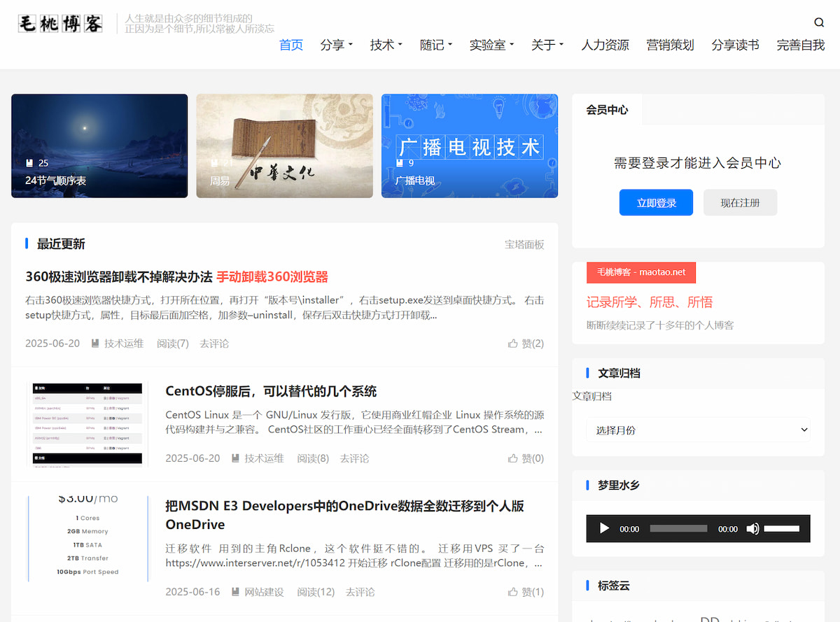The width and height of the screenshot is (840, 622).
Task: Open the 选择月份 archive dropdown
Action: coord(698,429)
